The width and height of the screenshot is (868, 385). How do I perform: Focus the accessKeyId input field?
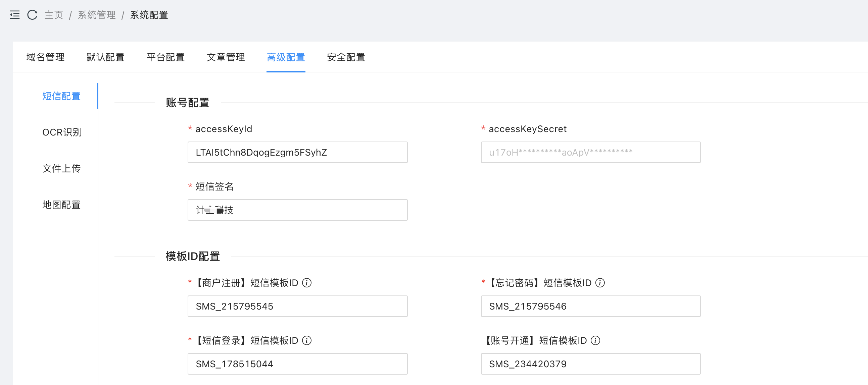click(297, 152)
